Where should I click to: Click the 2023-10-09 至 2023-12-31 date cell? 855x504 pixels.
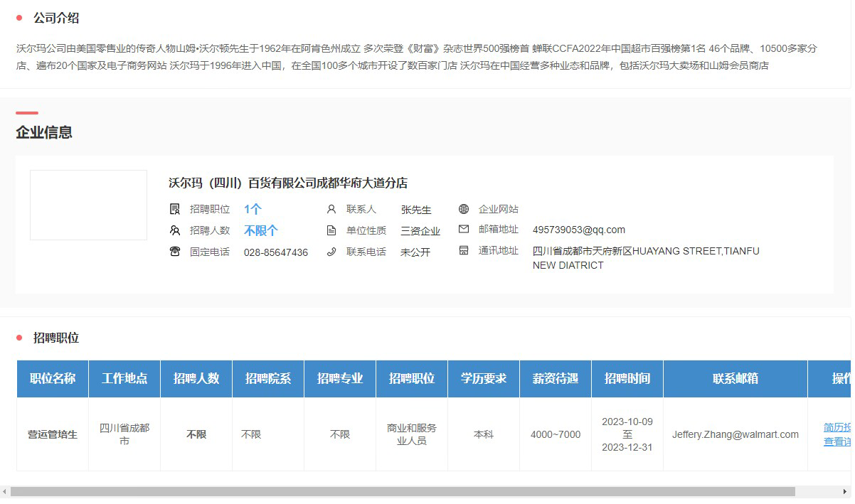coord(627,434)
